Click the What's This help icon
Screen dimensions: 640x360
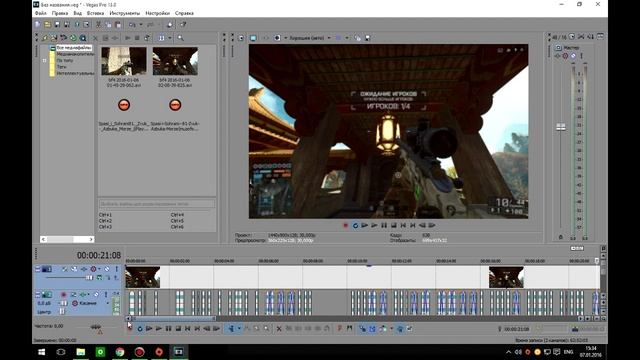point(183,24)
